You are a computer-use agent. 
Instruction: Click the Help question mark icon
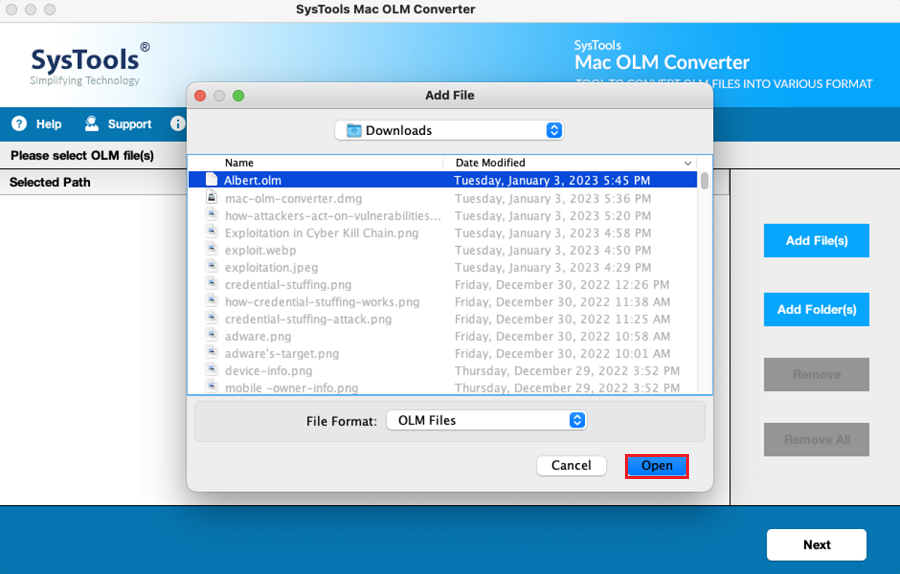pyautogui.click(x=19, y=123)
